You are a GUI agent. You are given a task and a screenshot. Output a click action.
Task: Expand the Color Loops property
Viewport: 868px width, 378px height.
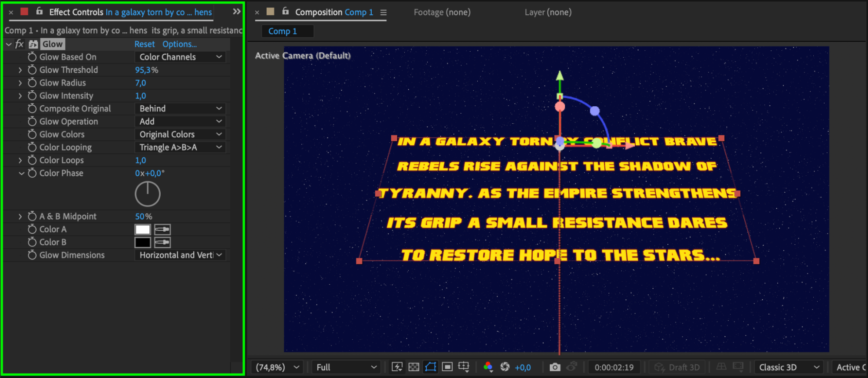[x=20, y=160]
